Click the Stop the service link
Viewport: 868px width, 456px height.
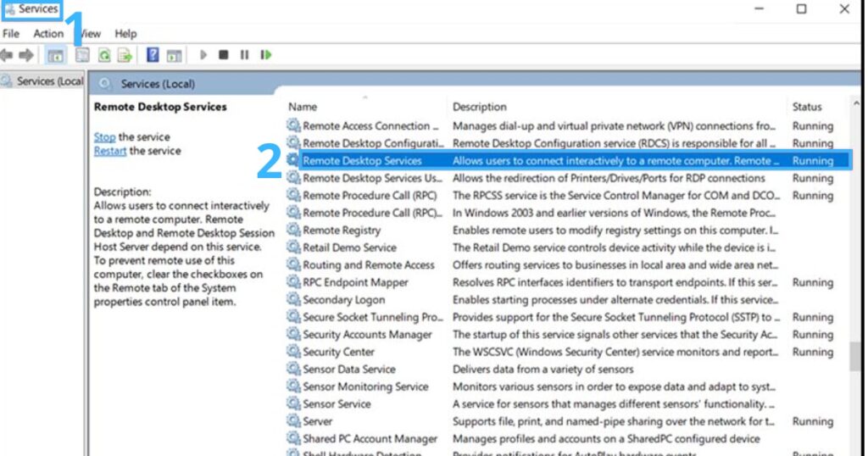coord(104,136)
